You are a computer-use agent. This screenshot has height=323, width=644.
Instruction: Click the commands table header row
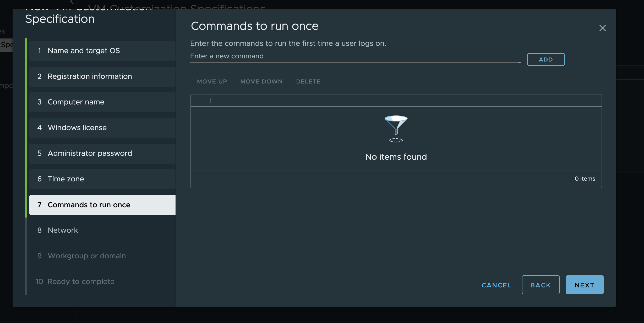coord(396,101)
